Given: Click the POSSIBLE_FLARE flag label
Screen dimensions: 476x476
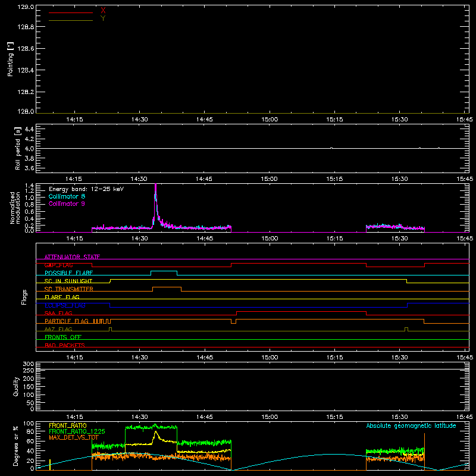Looking at the screenshot, I should [68, 273].
